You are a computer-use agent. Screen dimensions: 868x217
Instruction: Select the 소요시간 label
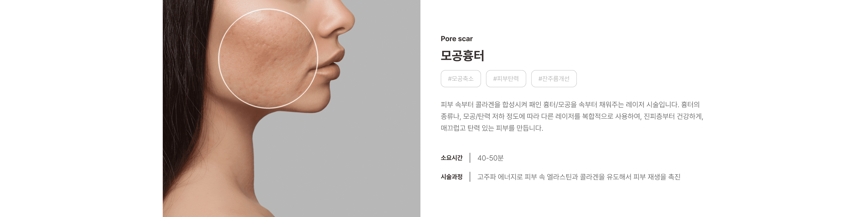452,158
